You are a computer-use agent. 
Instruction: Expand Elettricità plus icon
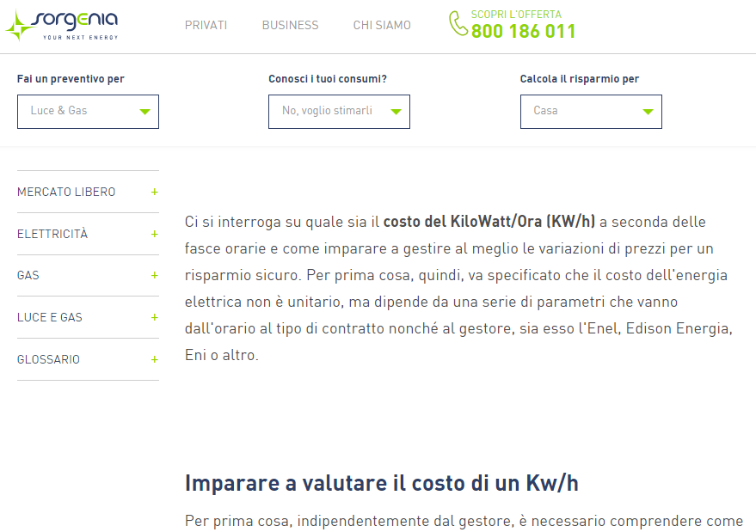(155, 234)
